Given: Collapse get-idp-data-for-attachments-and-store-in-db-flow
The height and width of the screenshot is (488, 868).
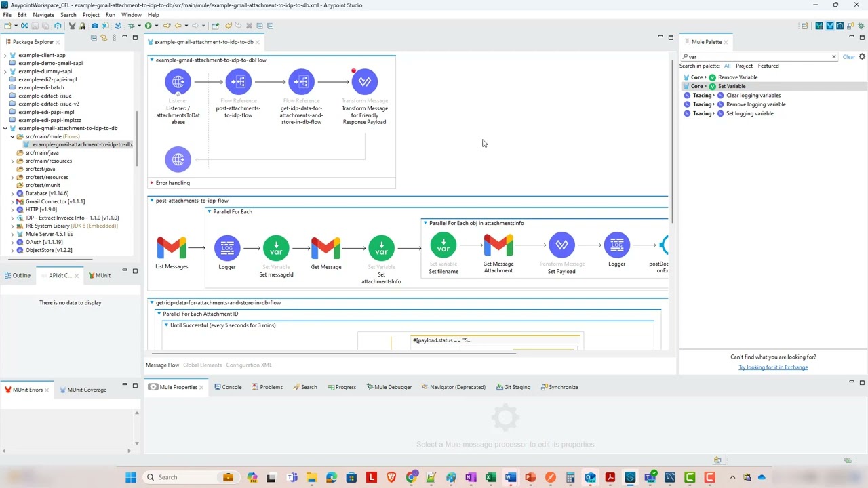Looking at the screenshot, I should (152, 303).
